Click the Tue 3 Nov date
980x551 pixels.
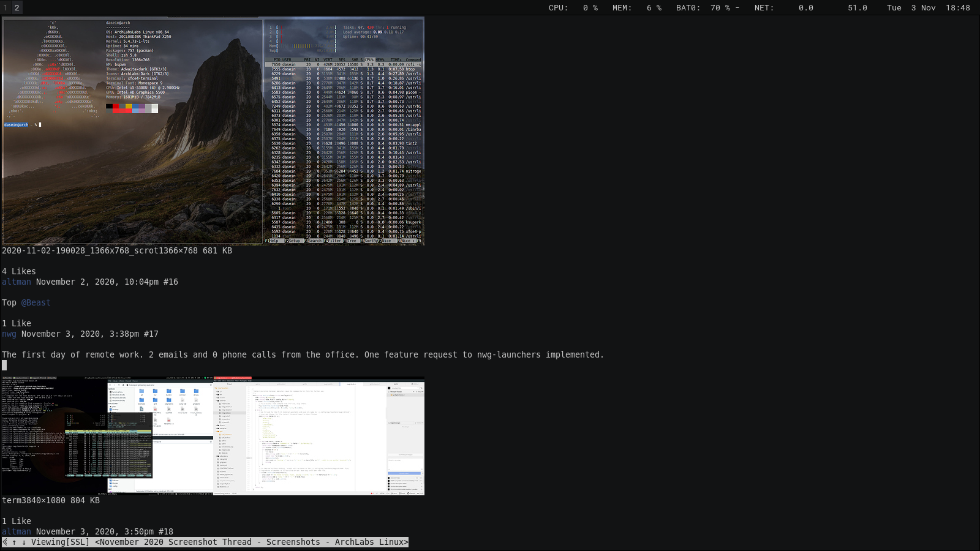pyautogui.click(x=911, y=8)
